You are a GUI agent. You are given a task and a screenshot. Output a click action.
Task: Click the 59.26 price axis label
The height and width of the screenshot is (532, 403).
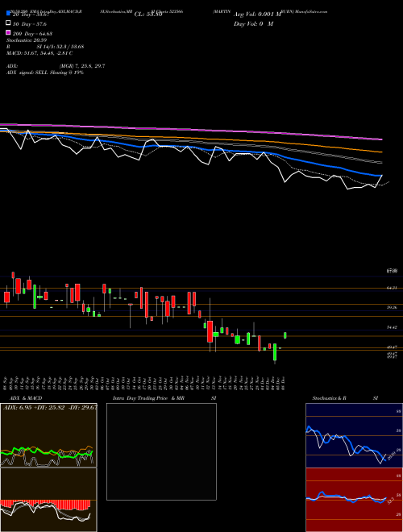pyautogui.click(x=392, y=307)
